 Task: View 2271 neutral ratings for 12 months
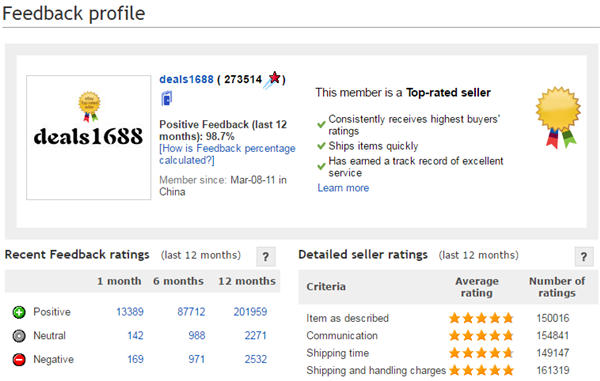(256, 335)
